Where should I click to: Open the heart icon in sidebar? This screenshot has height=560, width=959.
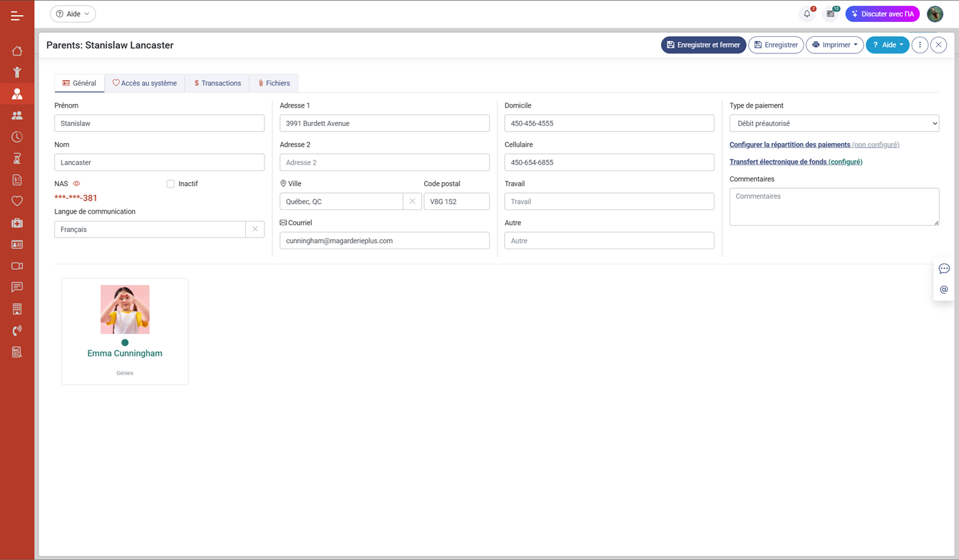point(17,201)
